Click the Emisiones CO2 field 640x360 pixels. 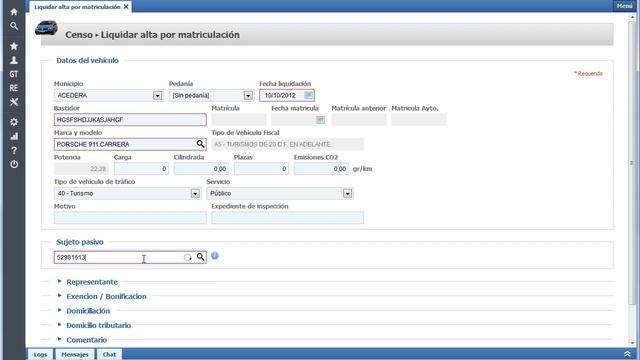(x=321, y=169)
